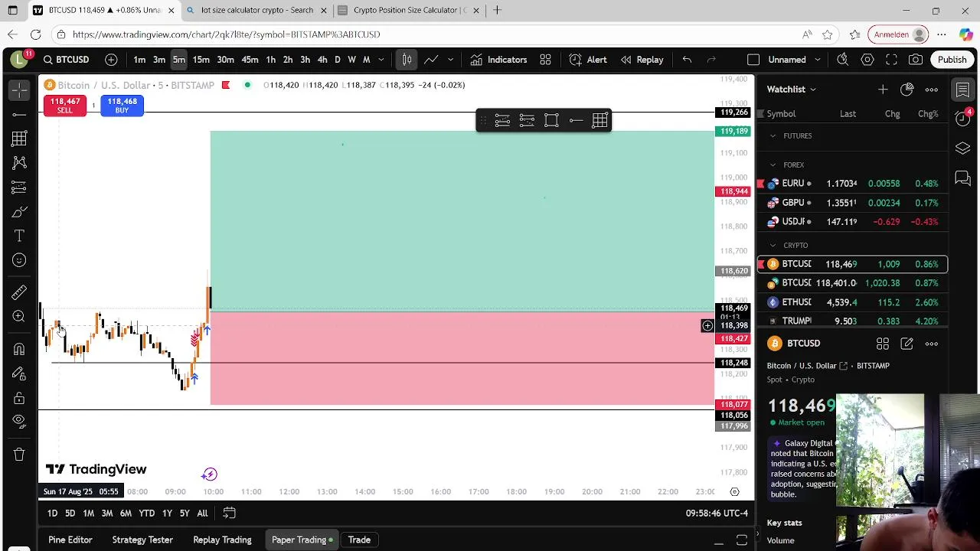Create an Alert
This screenshot has height=551, width=980.
(588, 60)
